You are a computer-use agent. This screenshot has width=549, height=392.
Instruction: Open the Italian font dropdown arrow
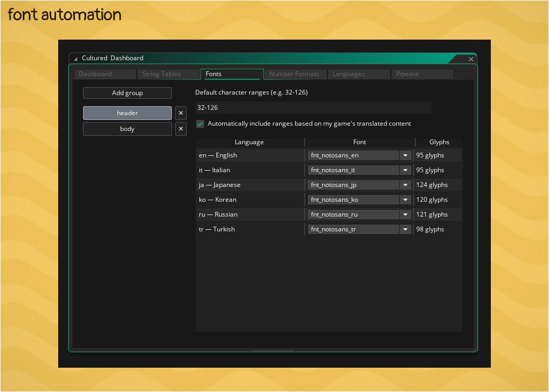click(406, 170)
